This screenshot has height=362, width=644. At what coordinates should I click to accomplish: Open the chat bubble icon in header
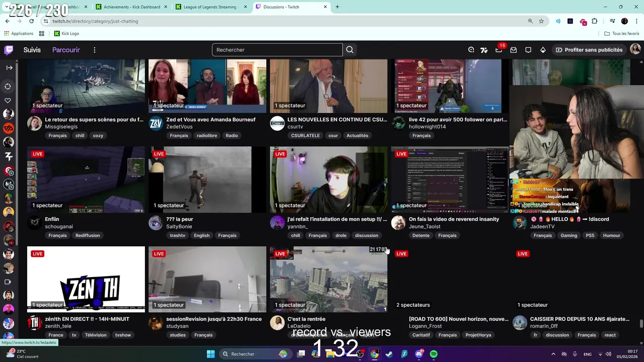point(528,50)
